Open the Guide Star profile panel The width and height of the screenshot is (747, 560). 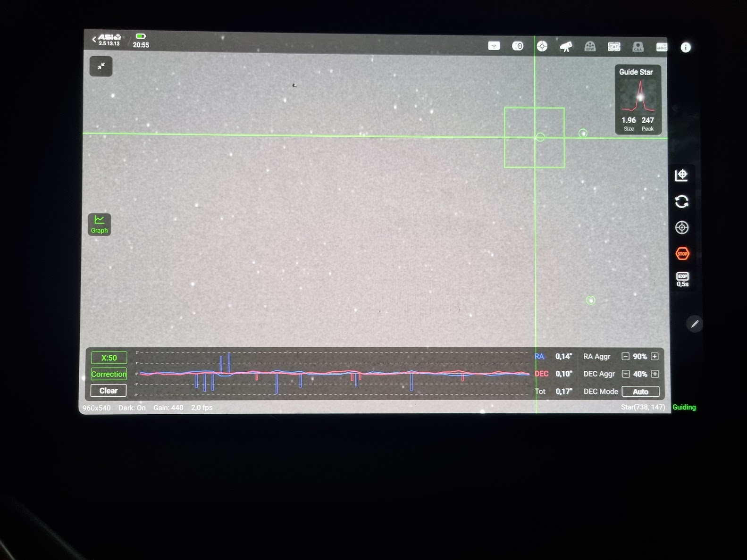(638, 100)
